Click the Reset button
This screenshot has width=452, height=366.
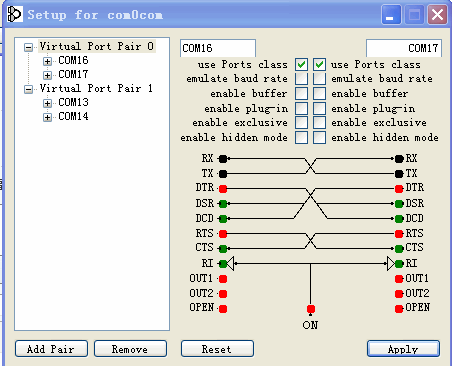[217, 349]
